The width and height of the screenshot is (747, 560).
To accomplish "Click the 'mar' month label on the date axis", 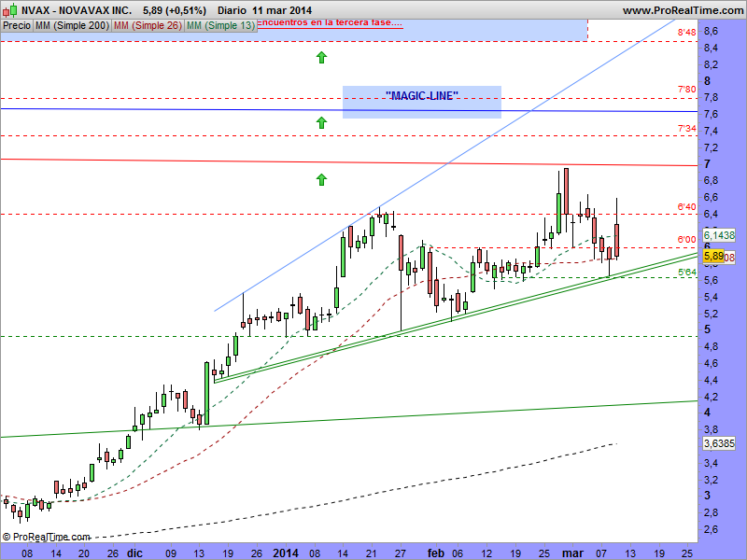I will (572, 553).
